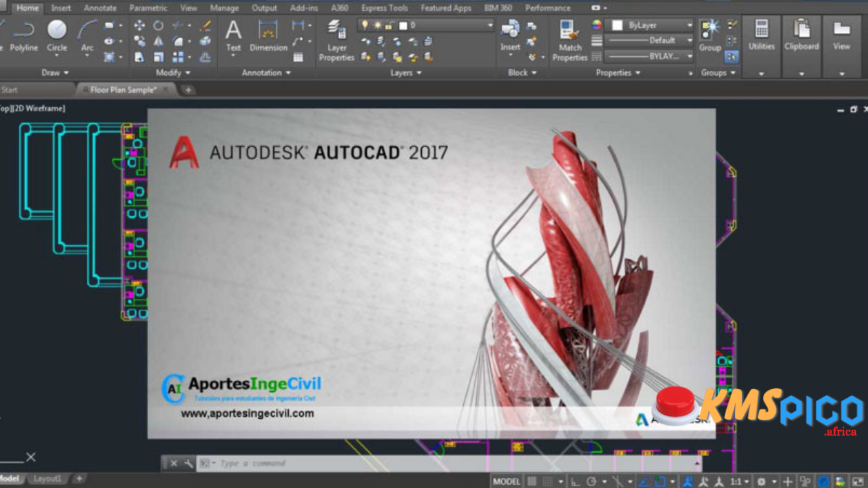
Task: Toggle polar tracking in status bar
Action: 591,481
